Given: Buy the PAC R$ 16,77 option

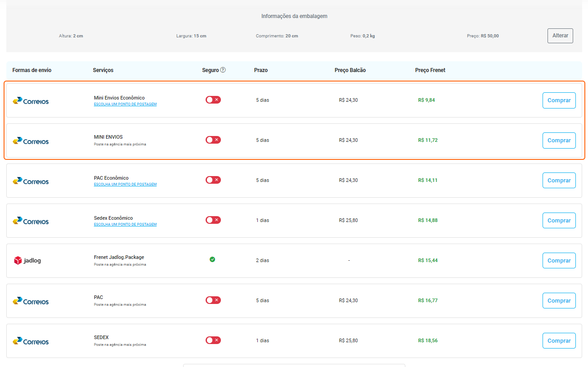Looking at the screenshot, I should [x=559, y=301].
